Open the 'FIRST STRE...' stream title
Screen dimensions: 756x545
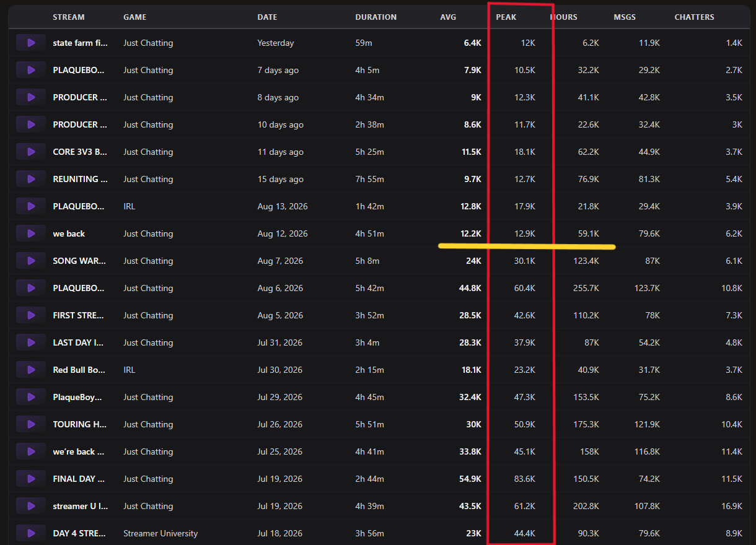click(x=79, y=315)
